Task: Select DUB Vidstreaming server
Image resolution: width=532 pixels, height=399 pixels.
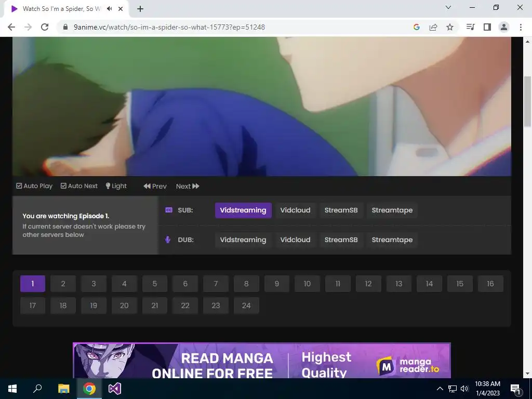Action: [243, 240]
